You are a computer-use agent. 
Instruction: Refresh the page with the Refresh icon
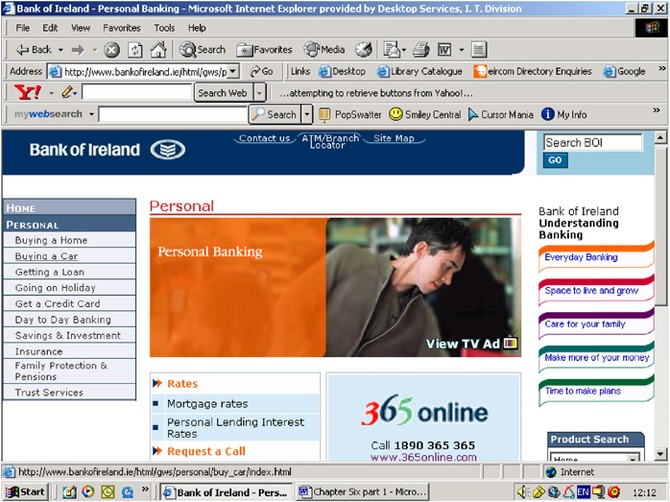click(135, 50)
